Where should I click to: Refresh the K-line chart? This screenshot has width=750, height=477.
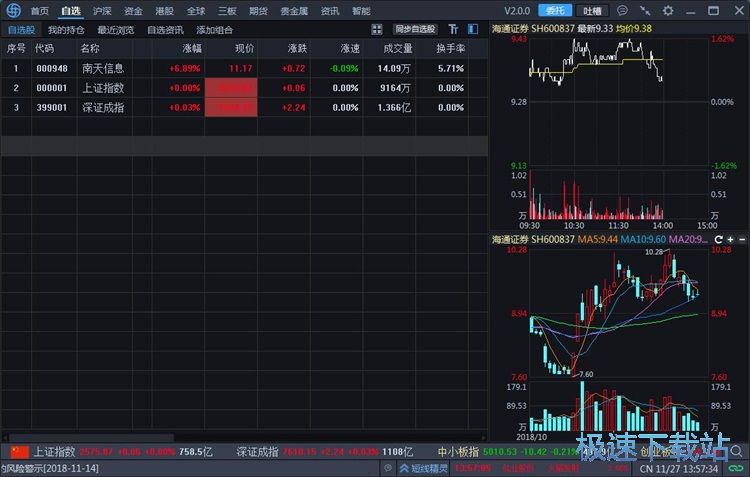718,239
